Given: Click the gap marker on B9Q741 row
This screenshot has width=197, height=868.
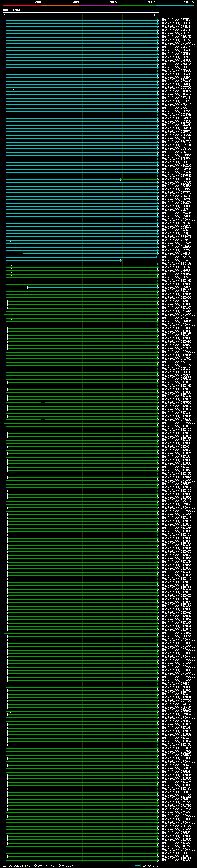Looking at the screenshot, I should coord(11,268).
